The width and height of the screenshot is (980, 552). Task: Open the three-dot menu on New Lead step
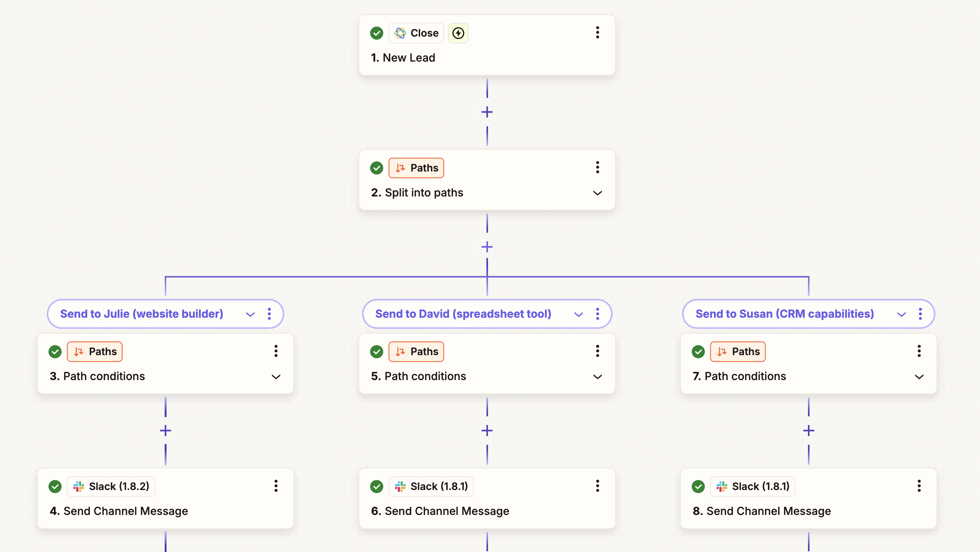coord(597,33)
